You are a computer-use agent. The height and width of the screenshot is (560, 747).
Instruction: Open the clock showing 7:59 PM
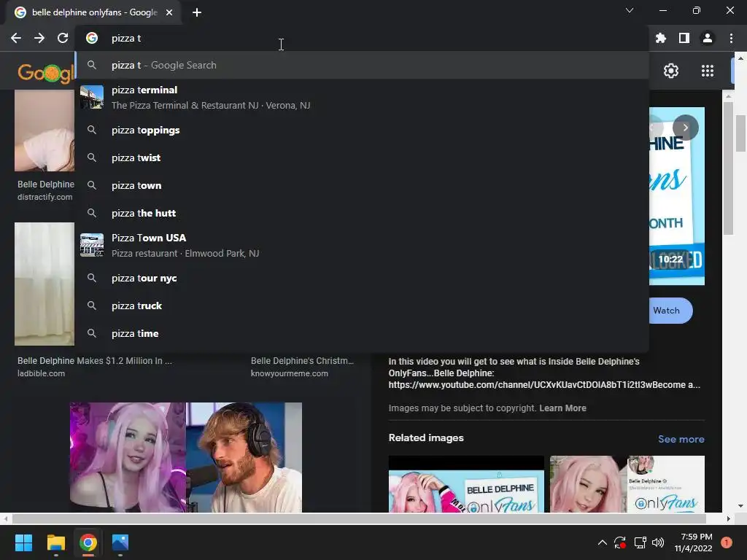click(693, 542)
